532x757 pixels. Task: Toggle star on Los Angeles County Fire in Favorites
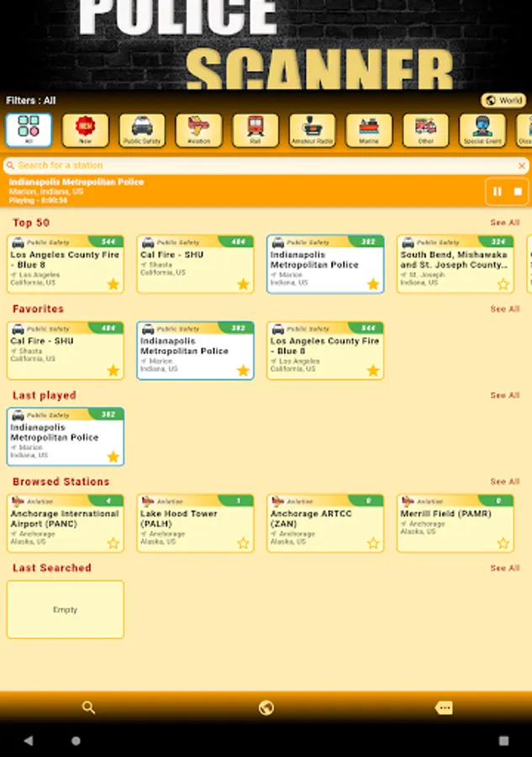tap(373, 371)
